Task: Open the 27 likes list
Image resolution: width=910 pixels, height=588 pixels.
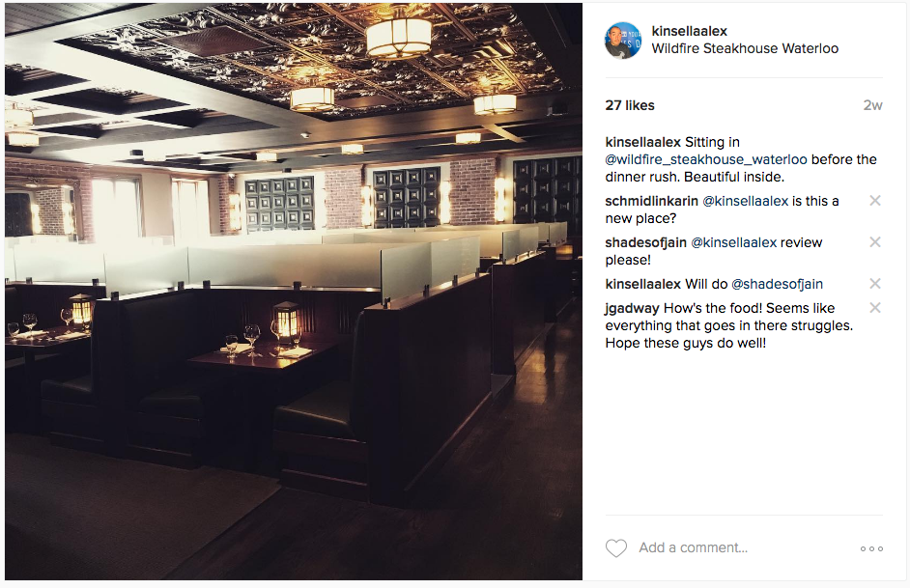Action: click(x=630, y=105)
